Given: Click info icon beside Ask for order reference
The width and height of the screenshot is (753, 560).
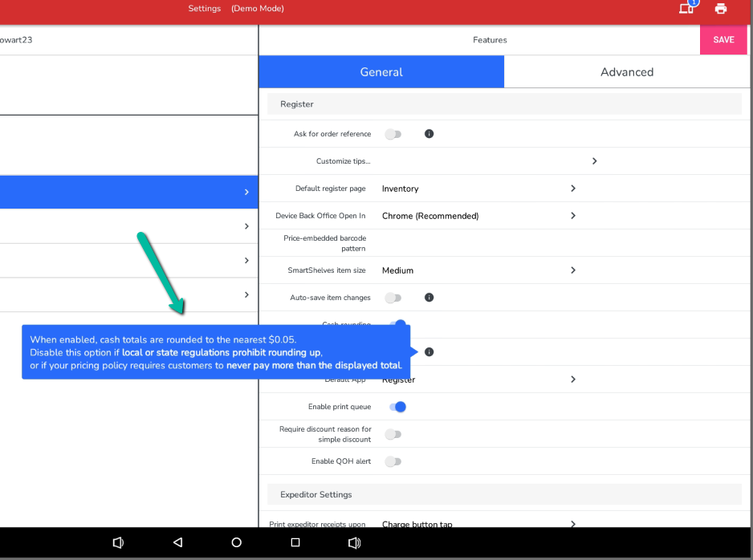Looking at the screenshot, I should pos(429,134).
